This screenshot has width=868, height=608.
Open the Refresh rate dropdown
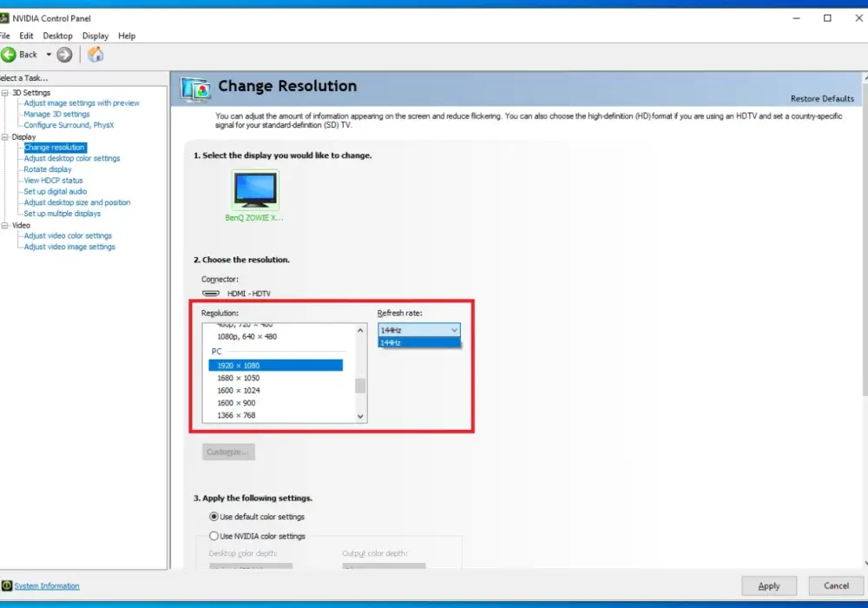click(x=419, y=330)
